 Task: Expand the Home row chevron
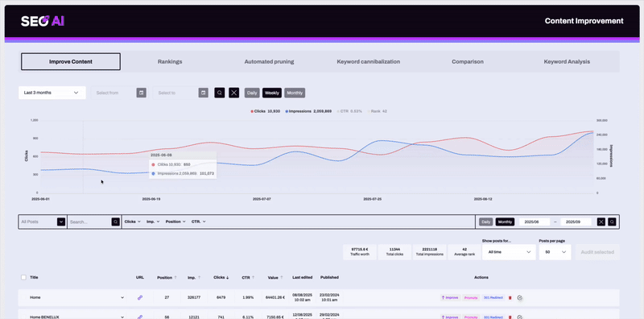click(x=122, y=297)
